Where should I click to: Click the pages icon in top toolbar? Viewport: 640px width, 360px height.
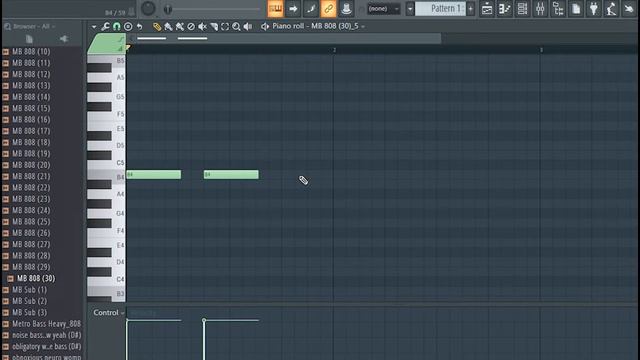click(576, 9)
